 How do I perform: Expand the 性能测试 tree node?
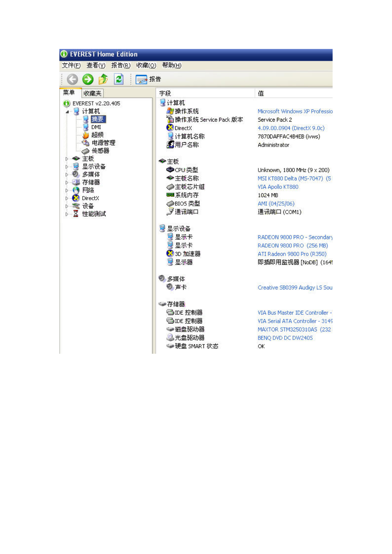[67, 214]
